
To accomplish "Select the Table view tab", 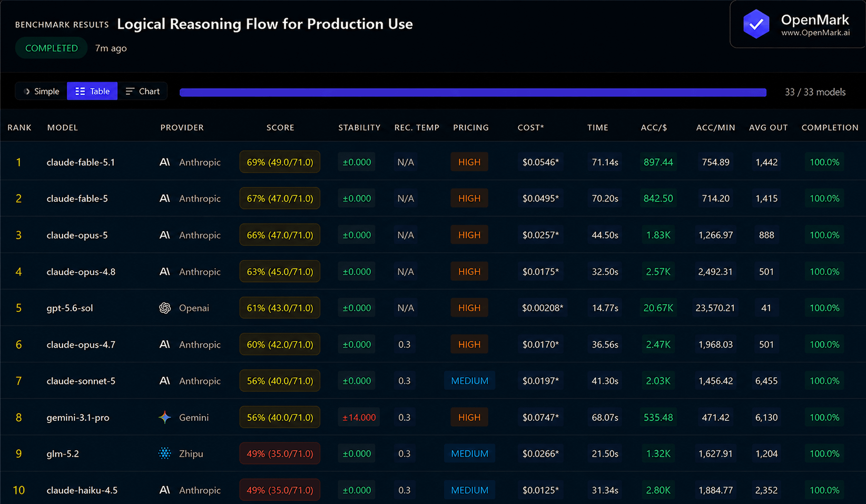I will (x=92, y=91).
